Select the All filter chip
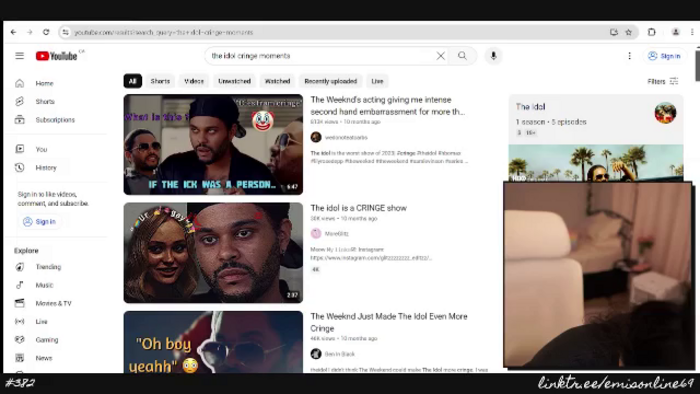700x394 pixels. (x=133, y=81)
